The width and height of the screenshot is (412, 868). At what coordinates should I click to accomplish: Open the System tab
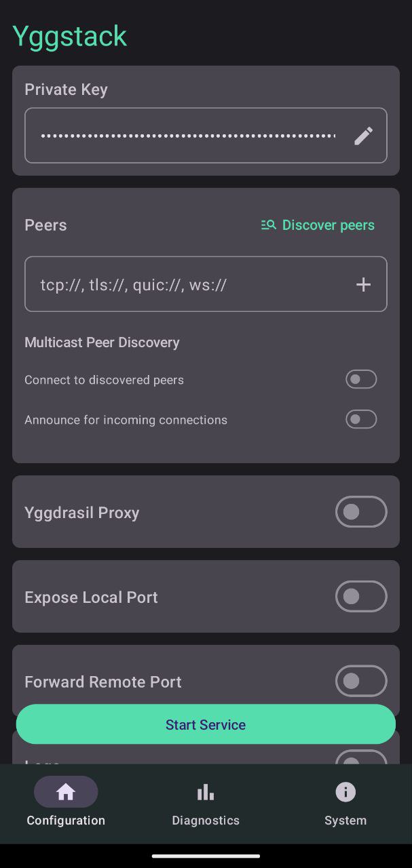(345, 804)
